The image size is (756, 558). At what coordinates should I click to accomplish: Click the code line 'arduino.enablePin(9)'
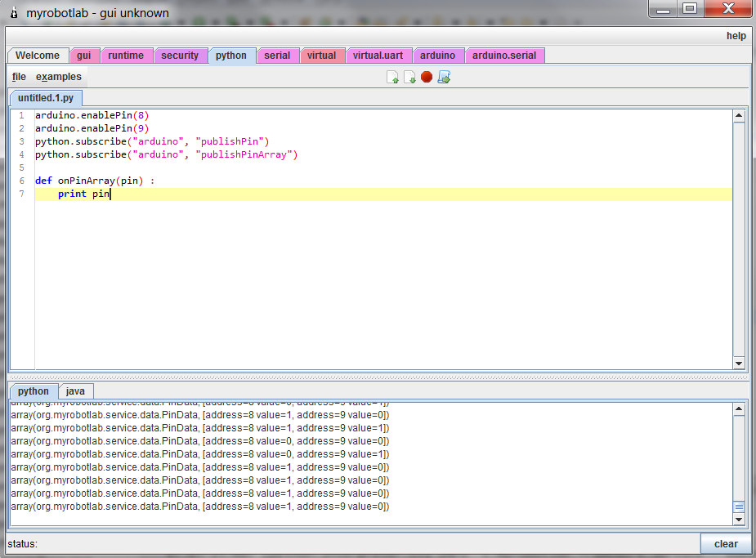(x=92, y=128)
